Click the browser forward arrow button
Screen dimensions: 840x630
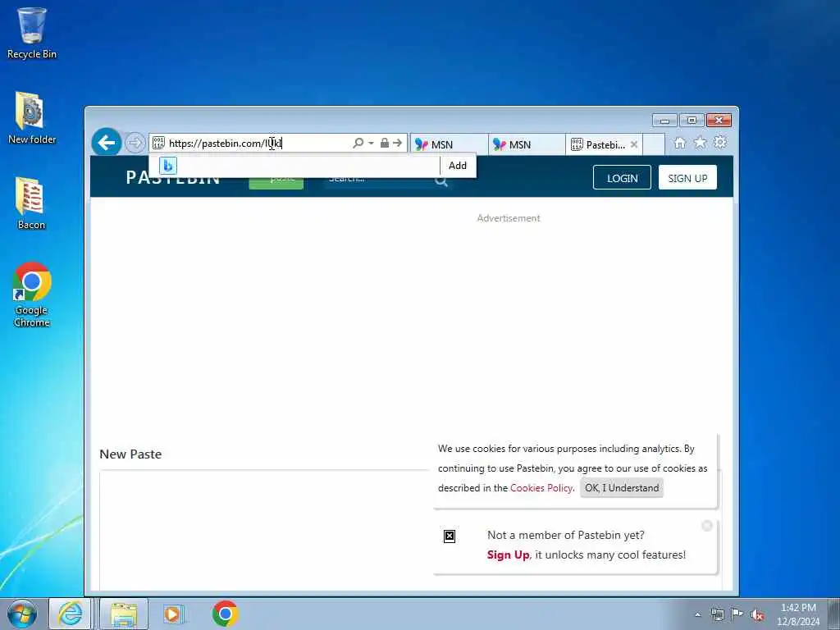click(x=135, y=143)
